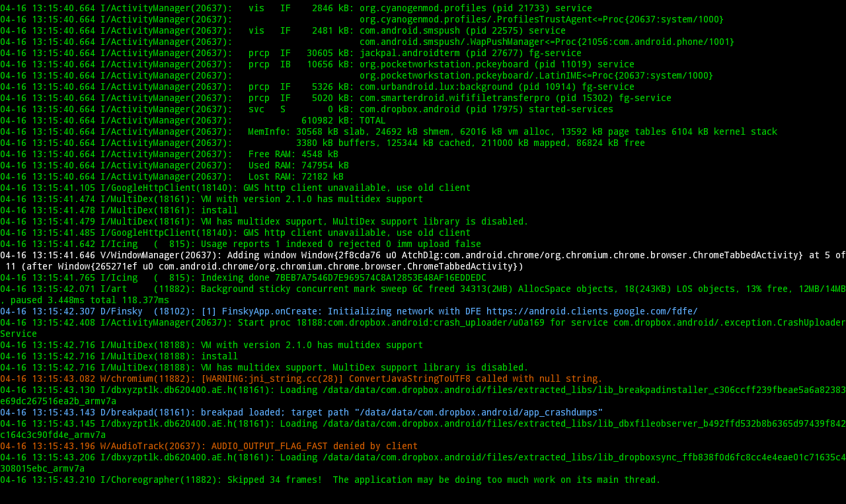This screenshot has width=846, height=504.
Task: Select the pckeyboard pid 11019 service line
Action: (x=317, y=65)
